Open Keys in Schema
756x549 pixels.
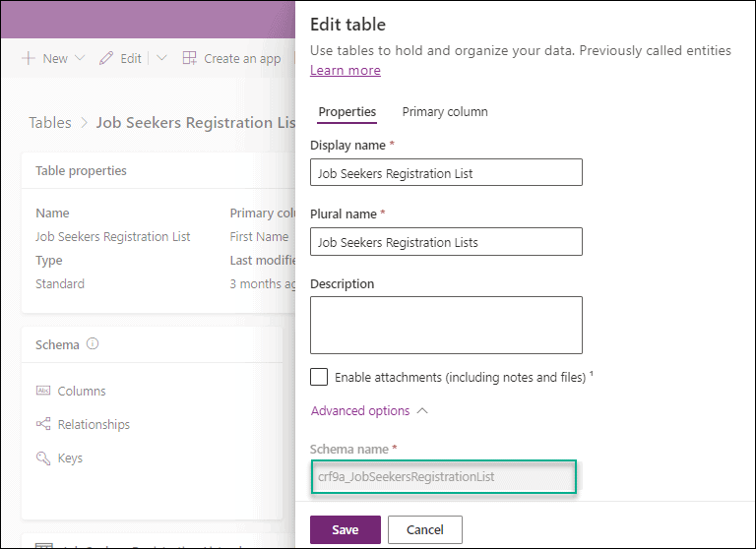click(70, 458)
